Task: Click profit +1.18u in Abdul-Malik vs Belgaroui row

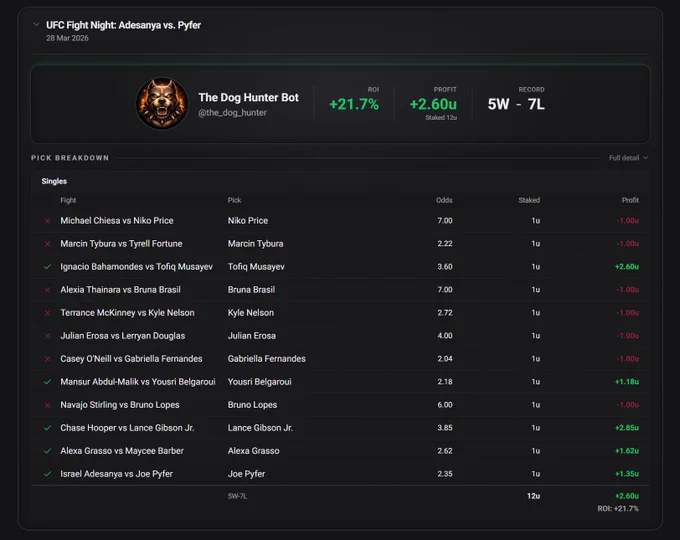Action: click(627, 382)
